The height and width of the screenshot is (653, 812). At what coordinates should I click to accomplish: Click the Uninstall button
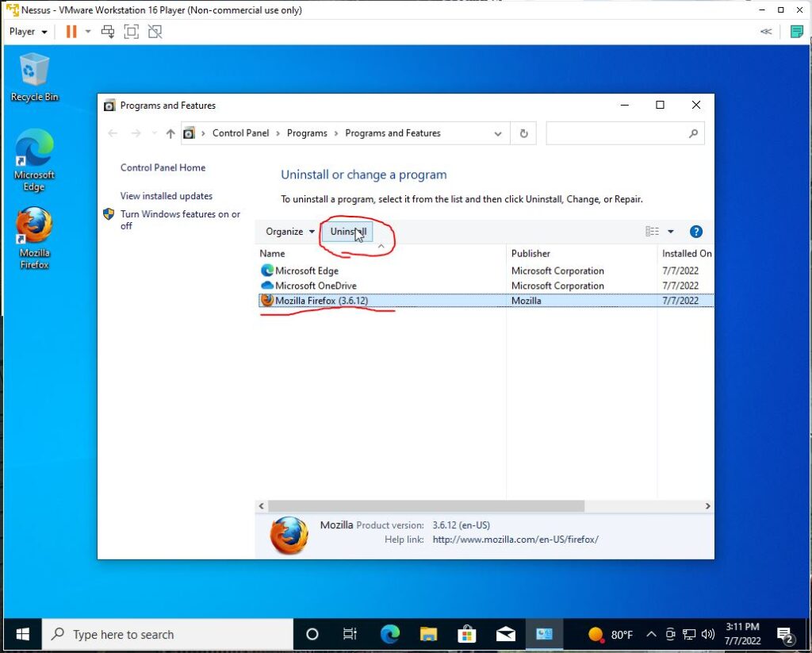pos(348,232)
